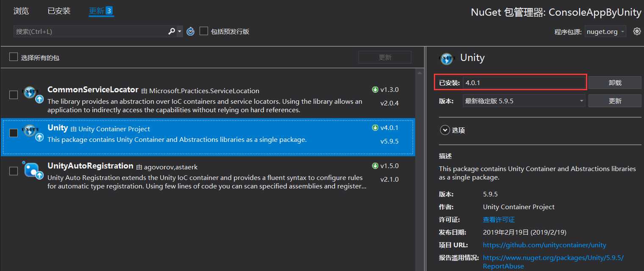Image resolution: width=644 pixels, height=271 pixels.
Task: Click Microsoft.Practices.ServiceLocation author text
Action: pos(204,91)
